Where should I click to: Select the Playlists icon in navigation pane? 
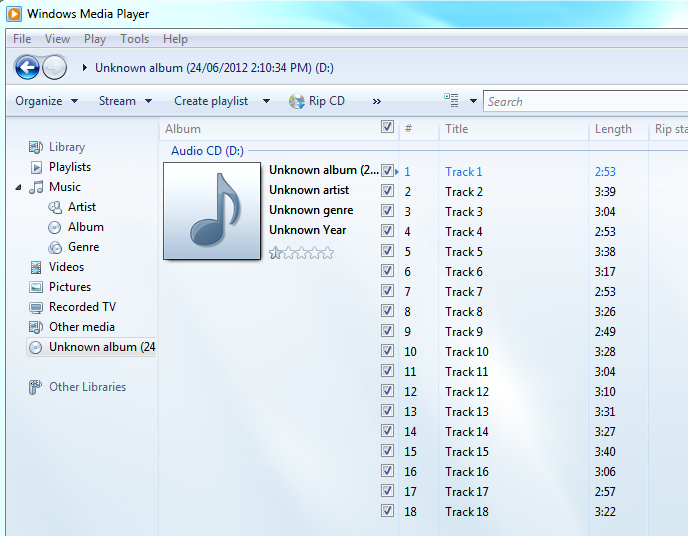(36, 167)
